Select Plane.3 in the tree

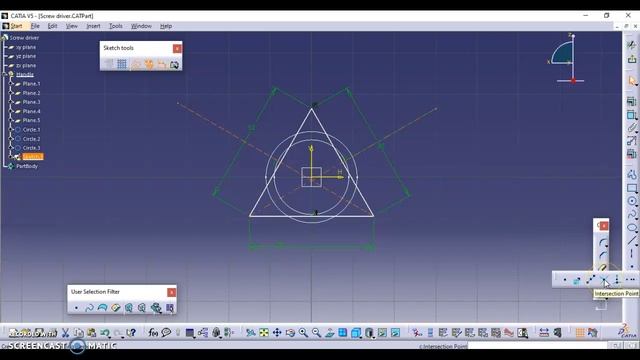31,102
